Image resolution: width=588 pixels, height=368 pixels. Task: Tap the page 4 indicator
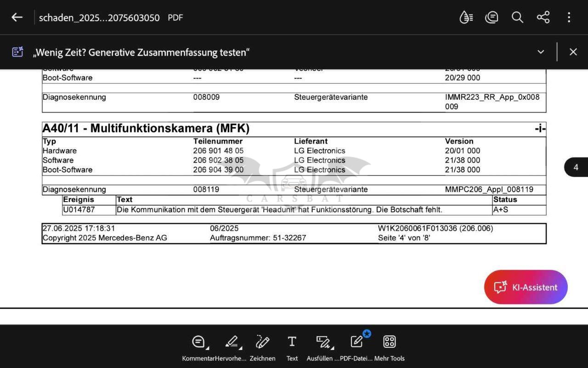[576, 167]
